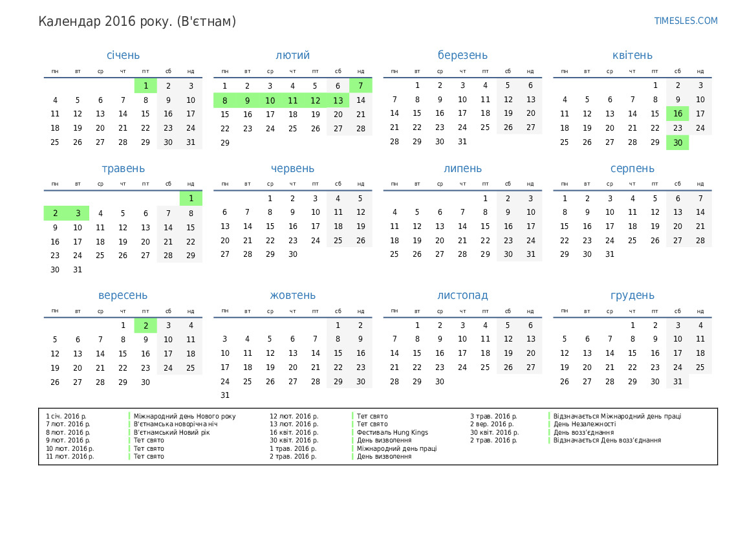Click day 29 in лютий
Screen dimensions: 756x535
click(x=224, y=143)
